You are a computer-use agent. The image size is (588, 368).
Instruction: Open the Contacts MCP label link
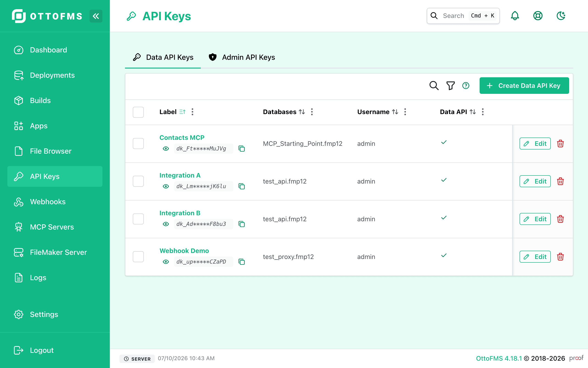click(x=182, y=138)
